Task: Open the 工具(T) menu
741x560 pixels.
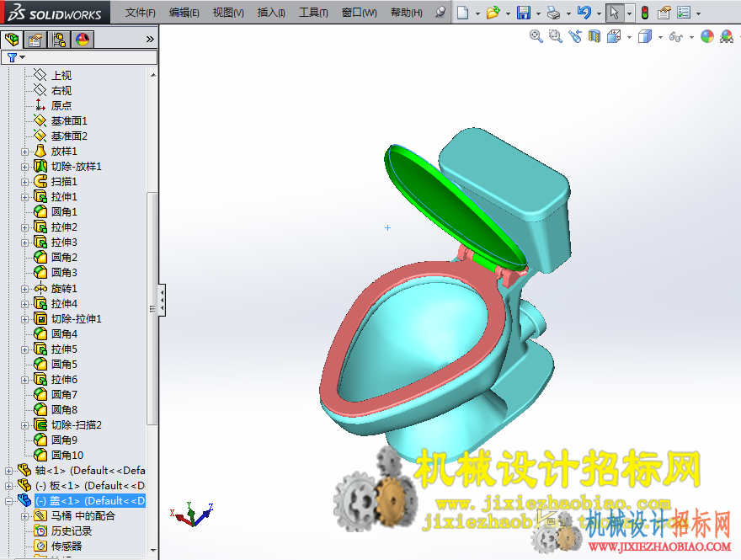Action: pos(313,13)
